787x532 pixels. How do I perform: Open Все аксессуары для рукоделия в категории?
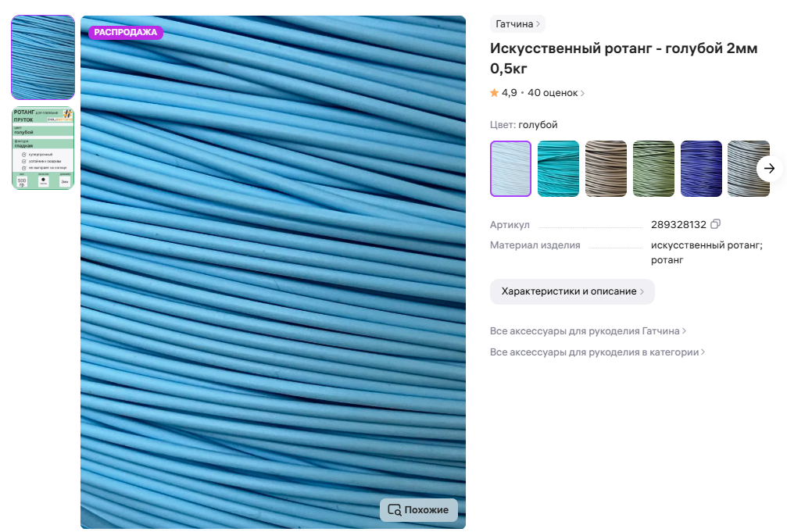point(597,352)
